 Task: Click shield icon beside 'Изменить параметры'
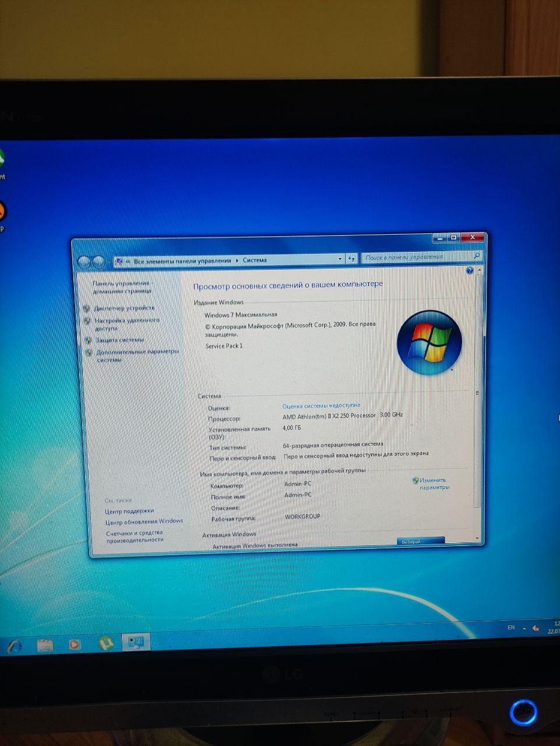(x=415, y=481)
